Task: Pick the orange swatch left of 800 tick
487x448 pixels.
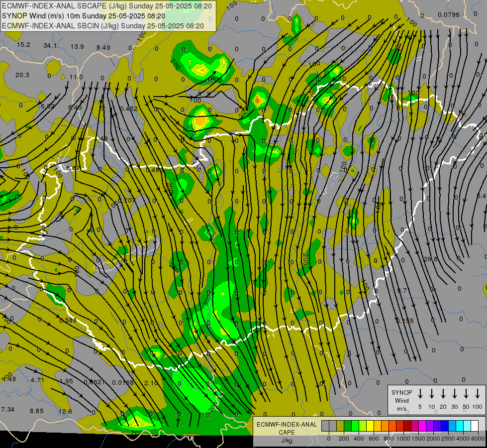Action: point(385,426)
